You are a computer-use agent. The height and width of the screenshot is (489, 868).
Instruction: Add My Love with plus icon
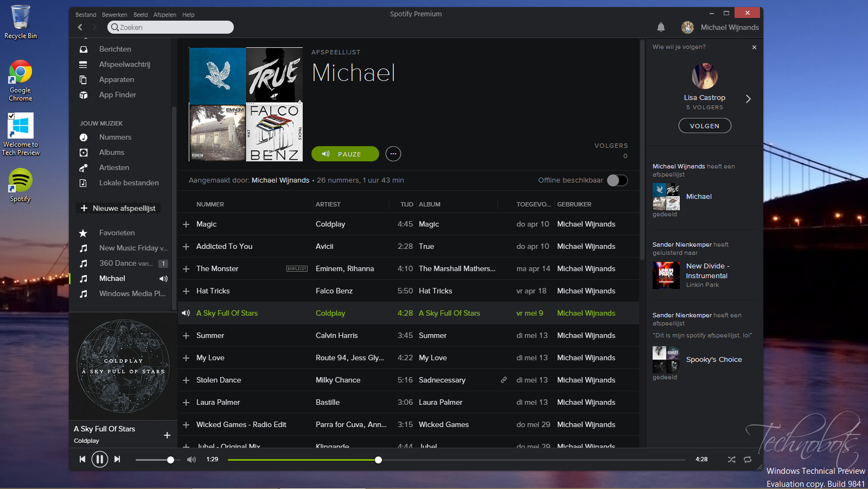point(186,358)
